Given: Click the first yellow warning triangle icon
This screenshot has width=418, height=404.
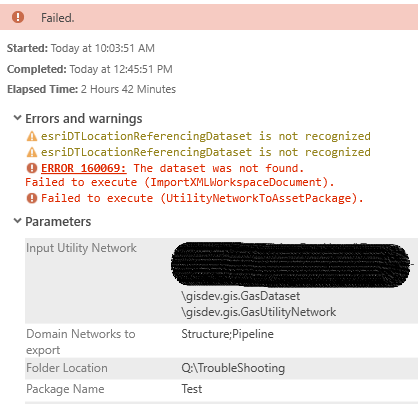Looking at the screenshot, I should 32,136.
